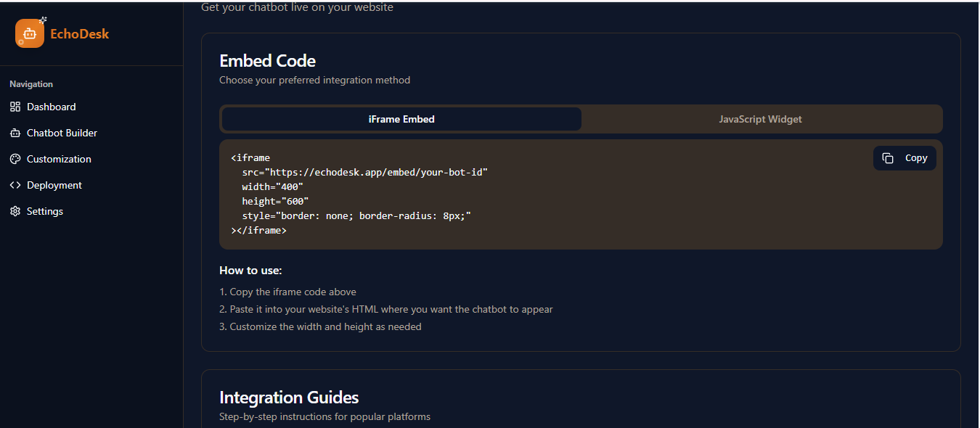Click the embed src URL line

[x=365, y=172]
